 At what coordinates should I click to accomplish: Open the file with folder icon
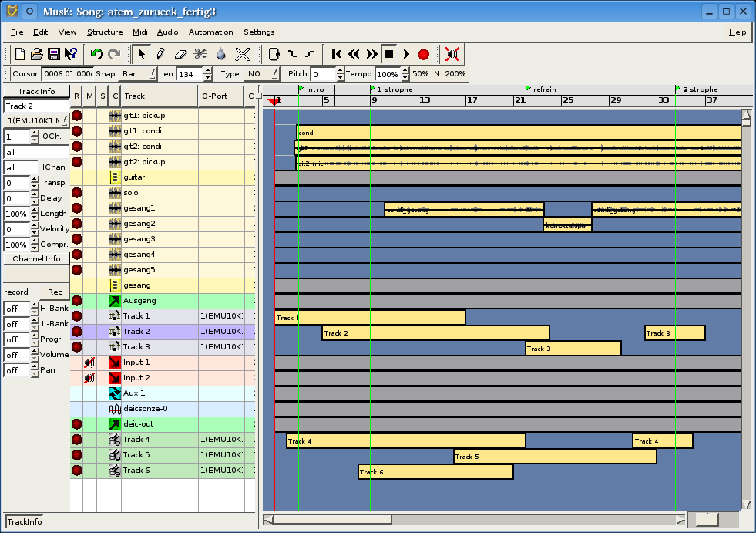pos(37,54)
